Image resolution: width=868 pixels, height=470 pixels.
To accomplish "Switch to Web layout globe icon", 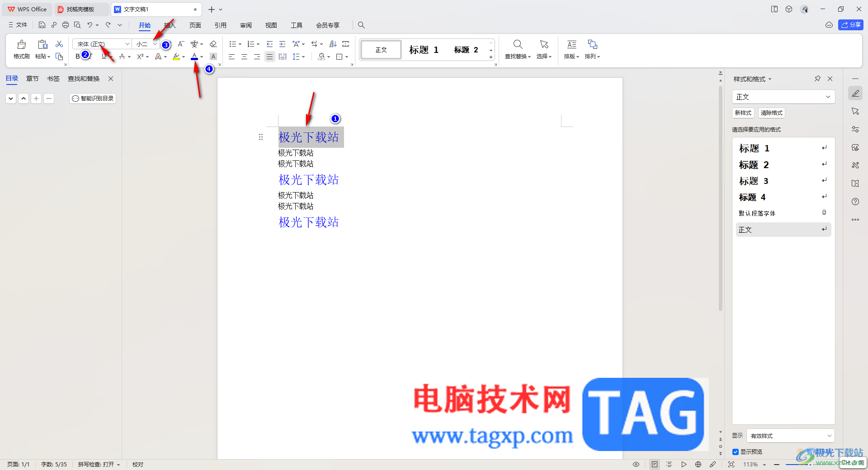I will click(x=698, y=464).
